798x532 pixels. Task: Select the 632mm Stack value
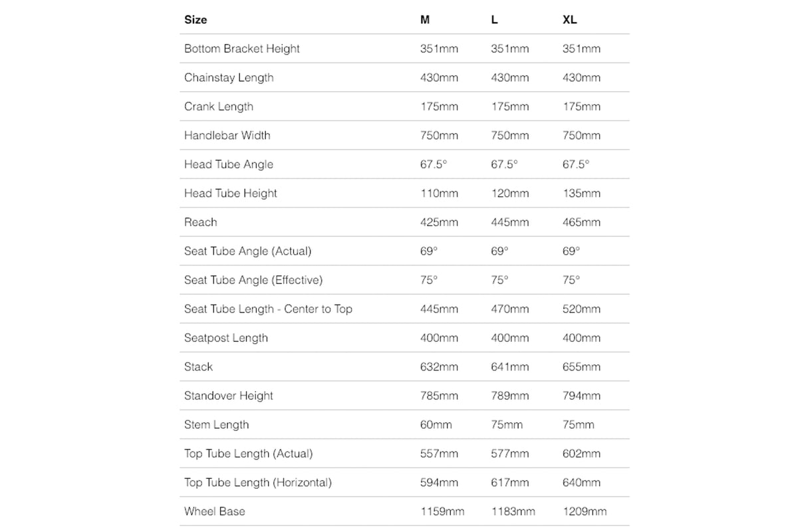[439, 367]
